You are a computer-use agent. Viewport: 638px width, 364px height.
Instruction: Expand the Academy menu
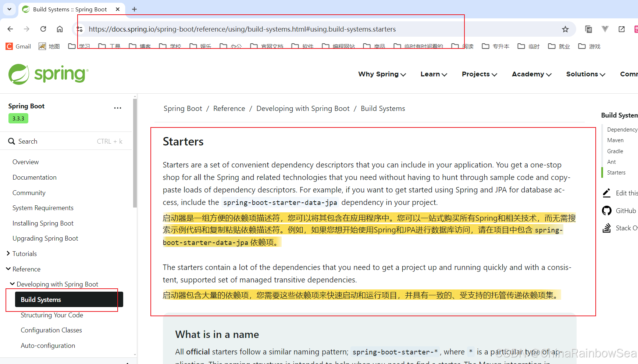click(x=532, y=74)
